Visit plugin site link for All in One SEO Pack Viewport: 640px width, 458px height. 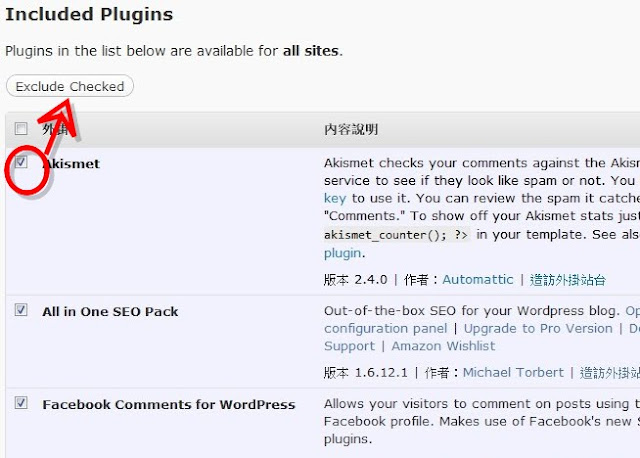pyautogui.click(x=610, y=373)
